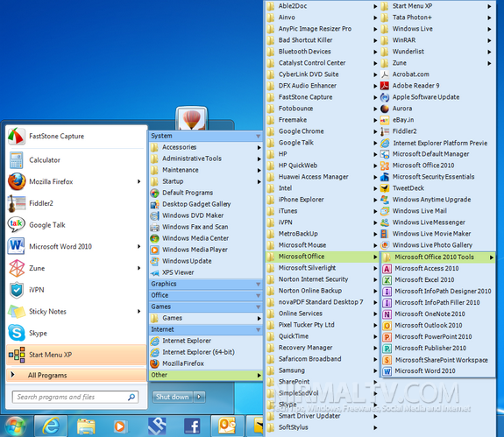Open Outlook on the taskbar
Viewport: 504px width, 437px height.
227,426
